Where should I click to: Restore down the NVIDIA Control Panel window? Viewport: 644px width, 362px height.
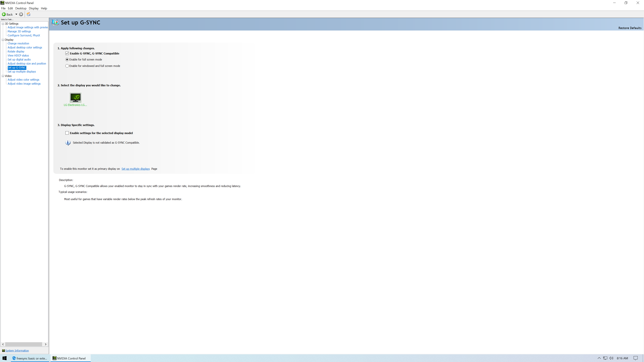point(626,3)
